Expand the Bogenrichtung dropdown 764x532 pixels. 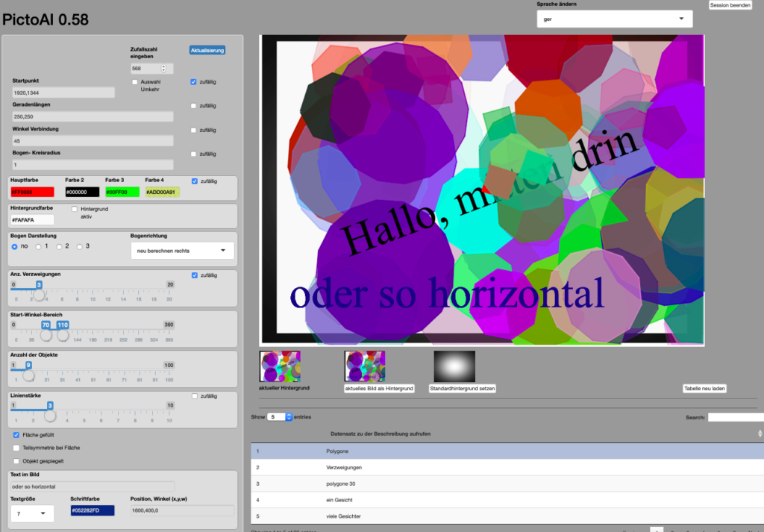pyautogui.click(x=182, y=251)
